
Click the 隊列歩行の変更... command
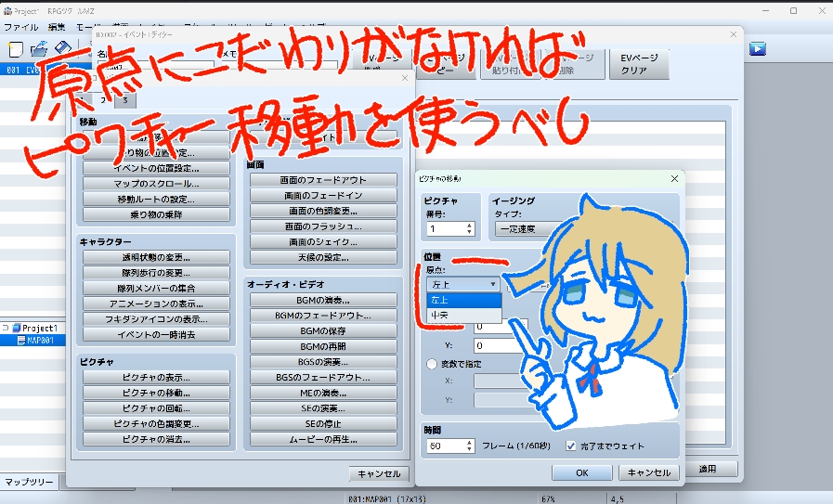156,273
